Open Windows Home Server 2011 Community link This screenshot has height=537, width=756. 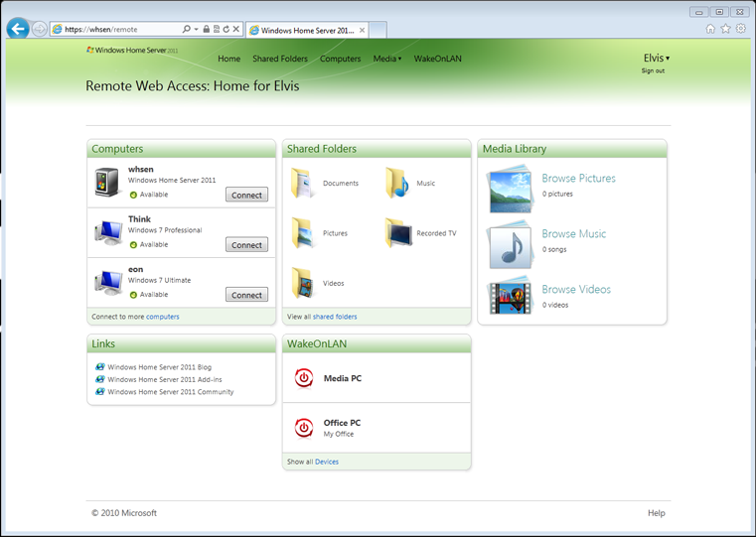pyautogui.click(x=171, y=391)
